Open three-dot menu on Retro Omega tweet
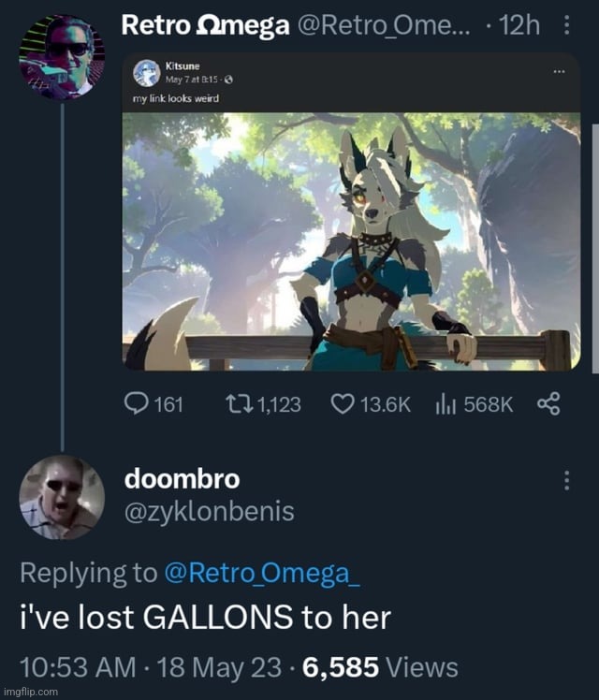Image resolution: width=599 pixels, height=700 pixels. click(x=566, y=25)
